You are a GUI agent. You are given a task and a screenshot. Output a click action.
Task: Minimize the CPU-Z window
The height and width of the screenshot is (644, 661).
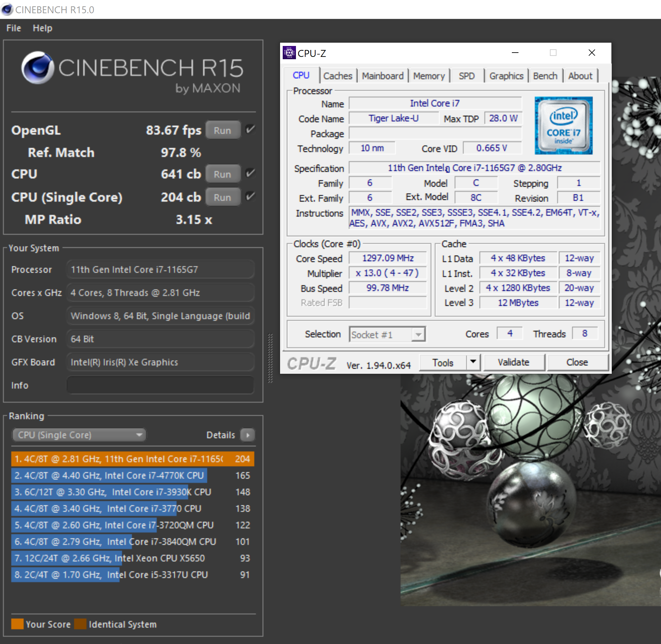click(x=515, y=53)
